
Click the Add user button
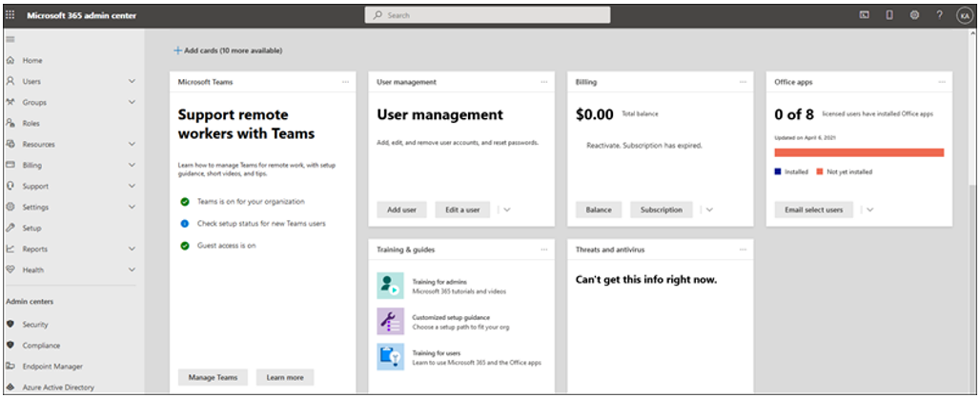pos(402,209)
